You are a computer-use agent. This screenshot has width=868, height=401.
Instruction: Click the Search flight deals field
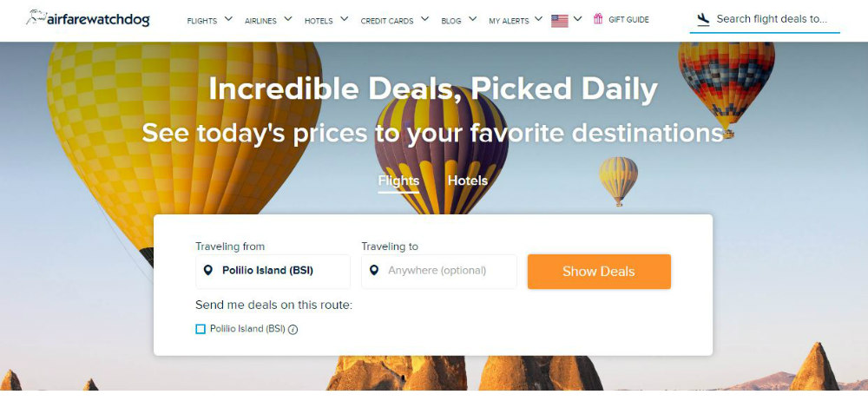[773, 19]
